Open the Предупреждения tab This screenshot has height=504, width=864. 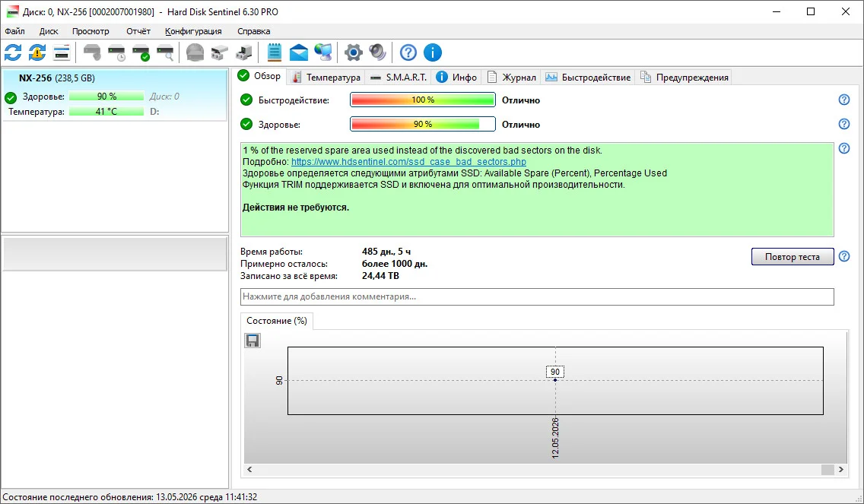coord(684,78)
